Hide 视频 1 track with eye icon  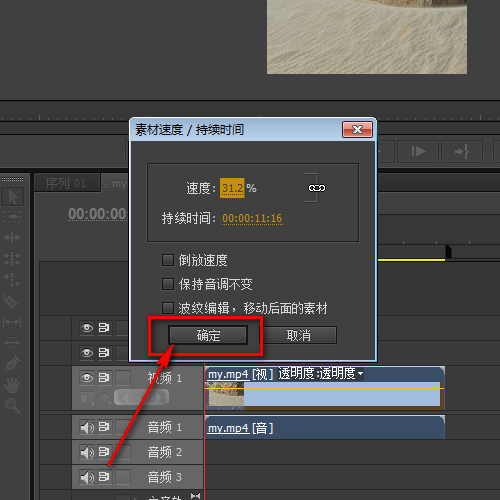[x=87, y=378]
